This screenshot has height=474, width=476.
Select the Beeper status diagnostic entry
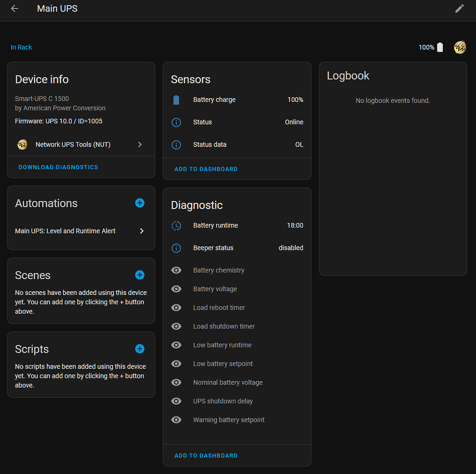(x=237, y=248)
